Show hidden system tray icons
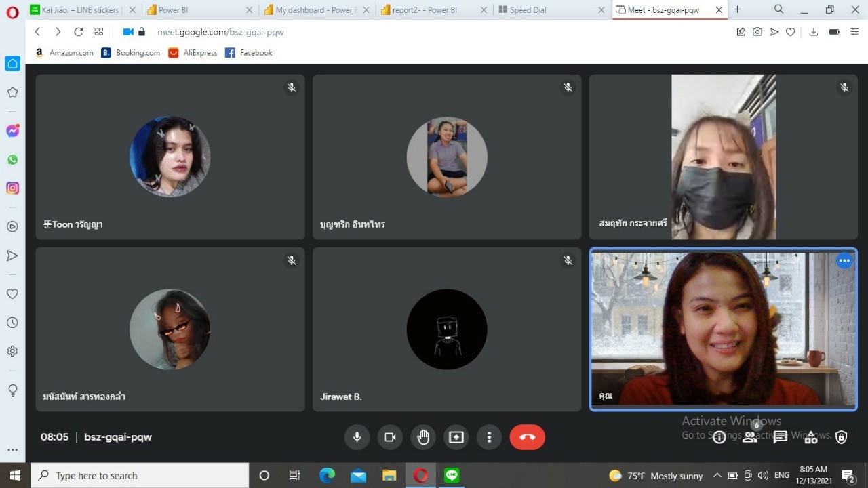This screenshot has height=488, width=868. (x=717, y=476)
